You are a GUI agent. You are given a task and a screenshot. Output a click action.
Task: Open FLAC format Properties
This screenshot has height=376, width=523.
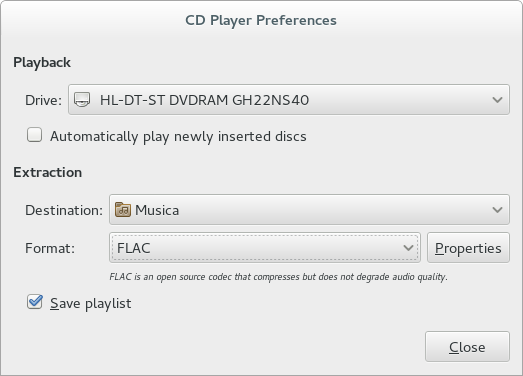coord(468,248)
